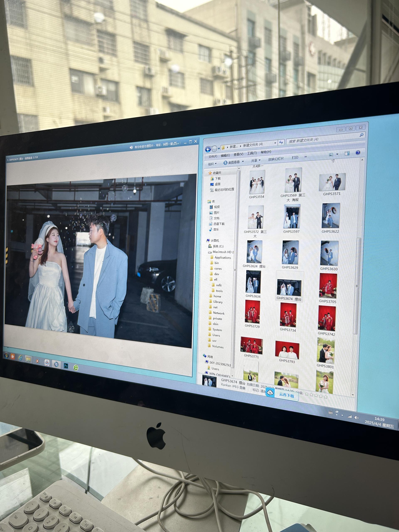The image size is (399, 532).
Task: Click the 新建... breadcrumb segment
Action: (x=234, y=147)
